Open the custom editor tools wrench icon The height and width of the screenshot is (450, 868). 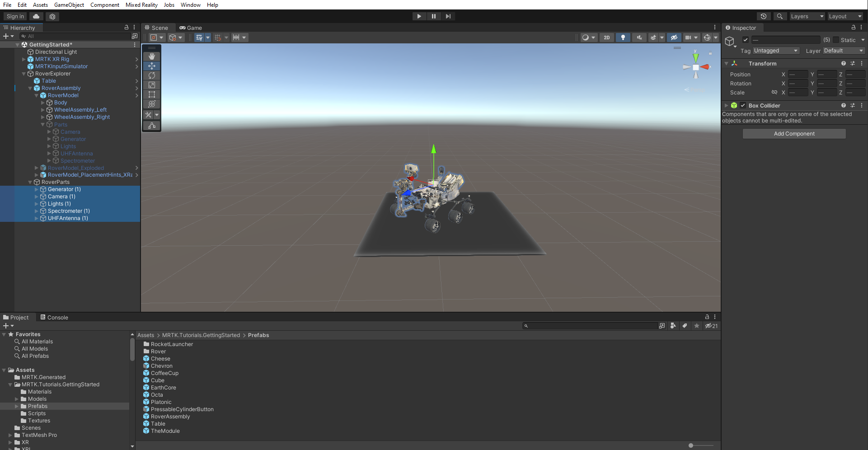point(149,115)
